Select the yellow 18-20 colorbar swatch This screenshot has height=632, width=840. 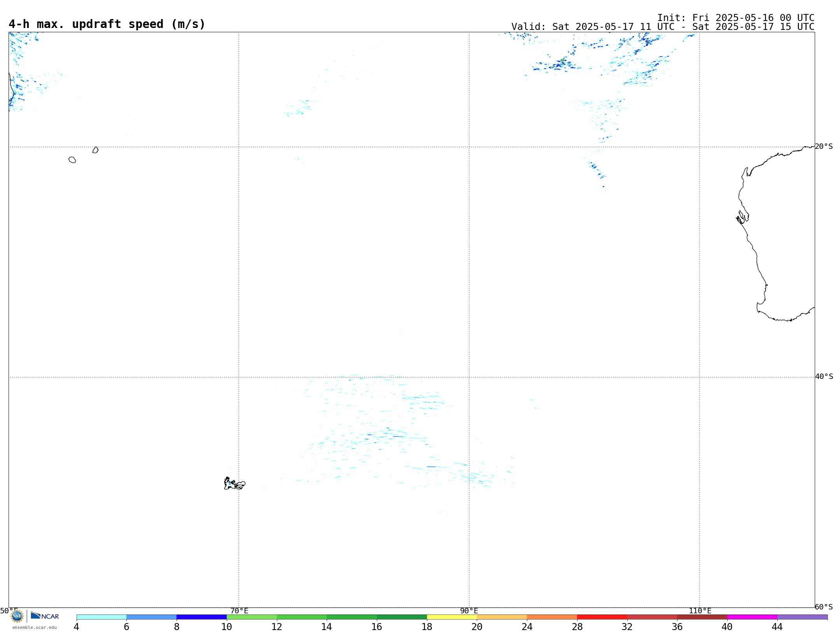pos(452,617)
